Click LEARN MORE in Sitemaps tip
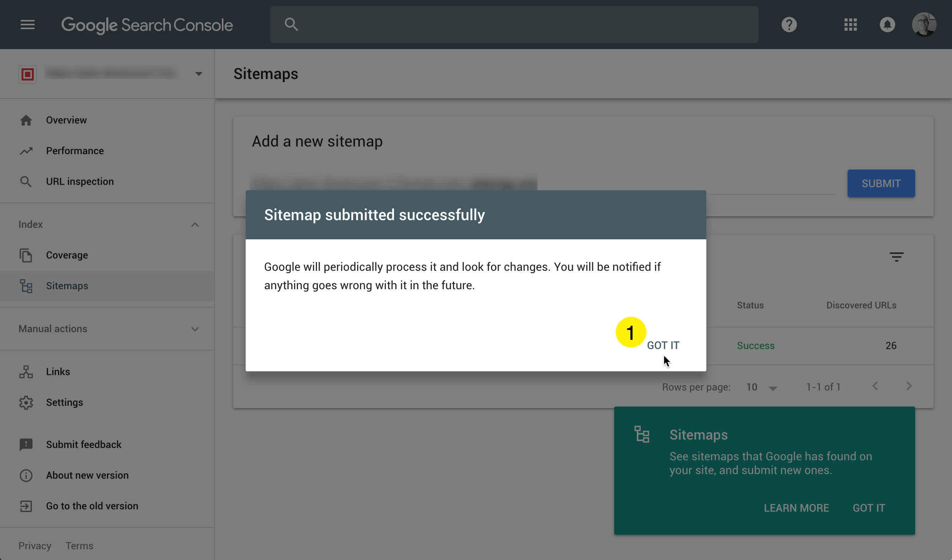 coord(796,508)
